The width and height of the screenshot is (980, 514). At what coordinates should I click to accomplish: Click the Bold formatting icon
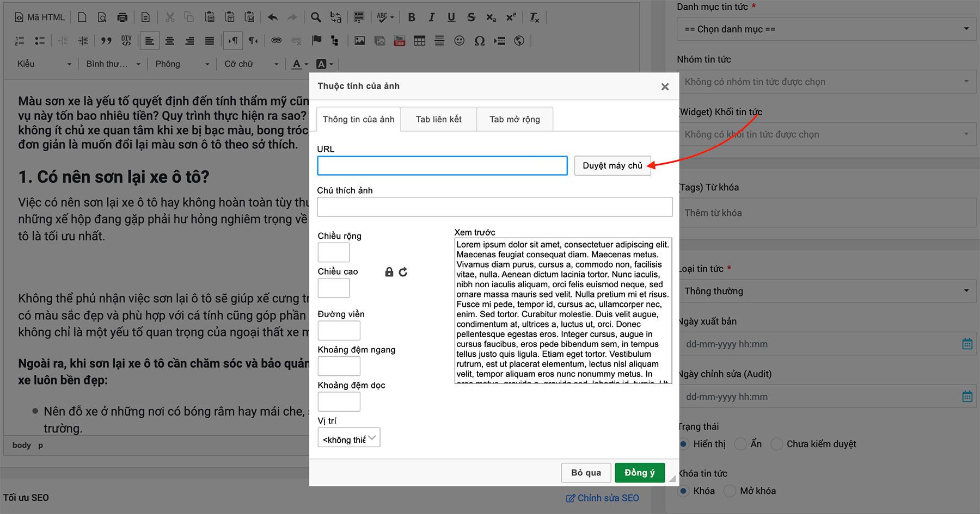click(x=412, y=17)
